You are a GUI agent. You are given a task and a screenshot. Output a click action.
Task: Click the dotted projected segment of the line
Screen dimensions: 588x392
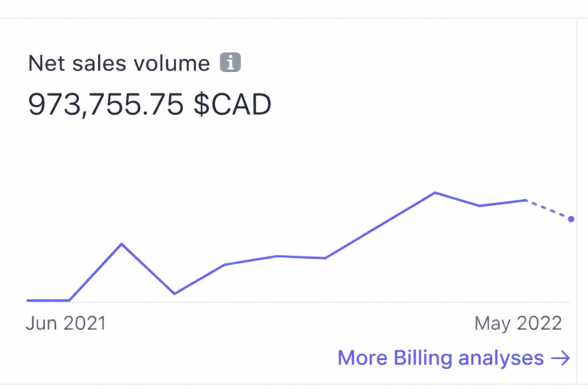[549, 210]
